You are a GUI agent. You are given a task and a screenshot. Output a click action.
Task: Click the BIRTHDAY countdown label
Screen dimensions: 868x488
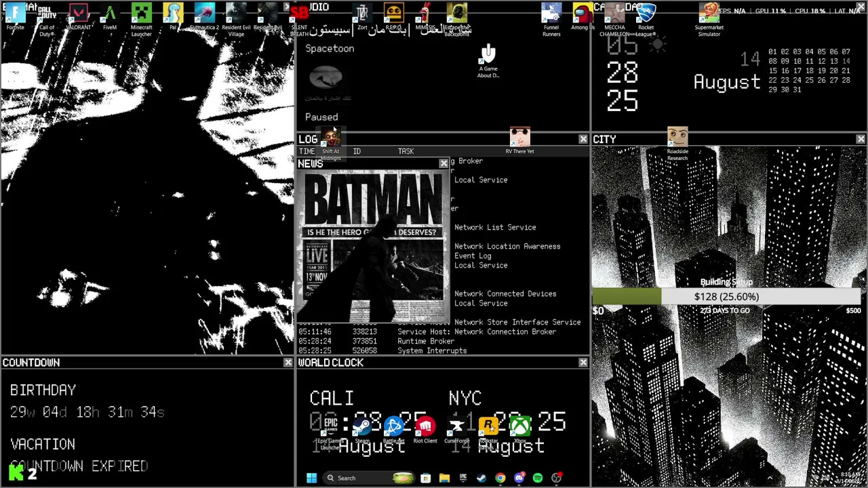(x=43, y=390)
